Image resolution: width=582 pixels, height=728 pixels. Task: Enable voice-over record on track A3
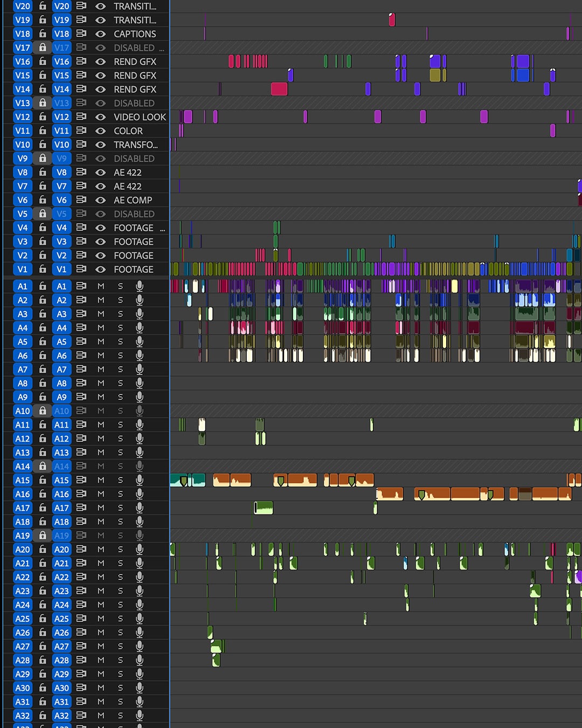[x=140, y=314]
